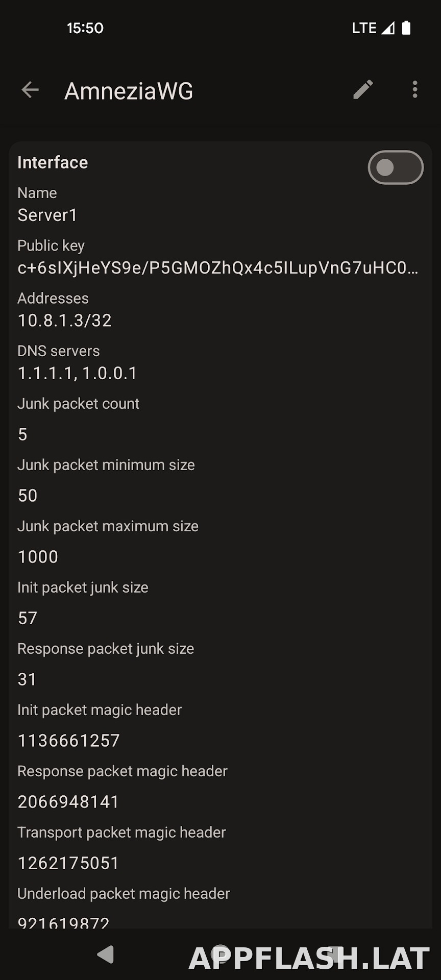Tap the battery status icon
The image size is (441, 980).
click(x=406, y=28)
